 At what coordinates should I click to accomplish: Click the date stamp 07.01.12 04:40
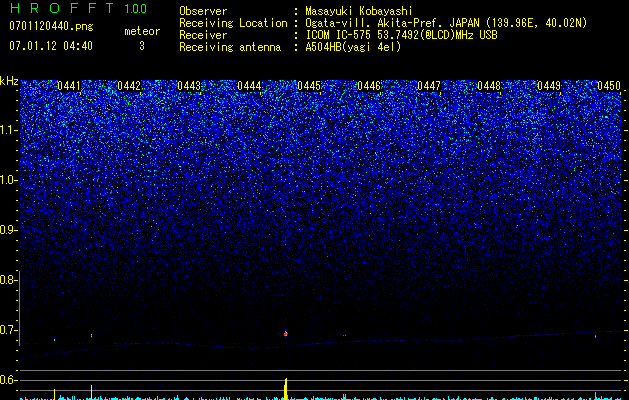click(51, 46)
